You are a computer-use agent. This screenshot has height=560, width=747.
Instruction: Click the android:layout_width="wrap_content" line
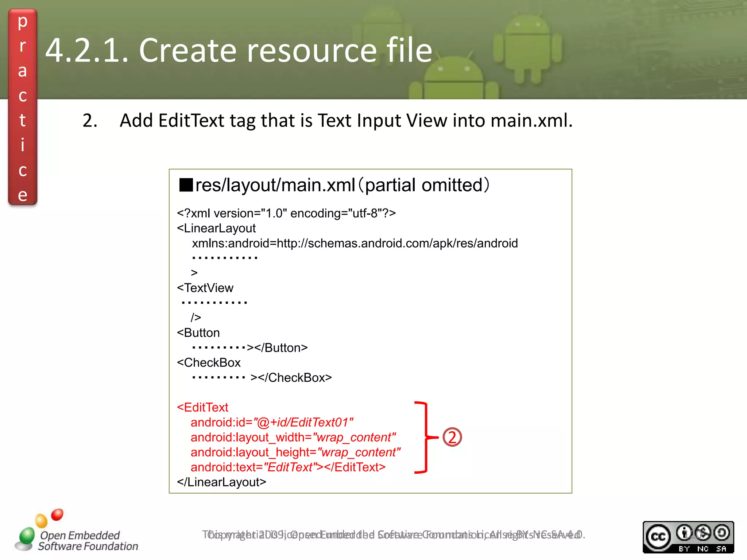tap(293, 437)
